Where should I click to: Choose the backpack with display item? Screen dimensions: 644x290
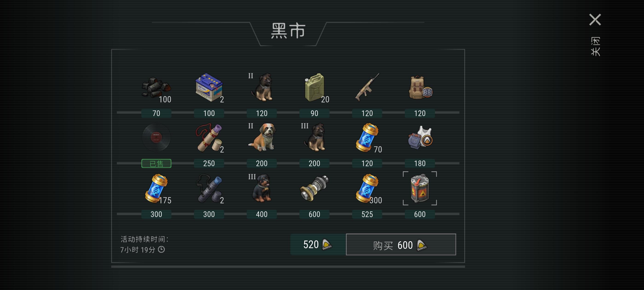click(x=420, y=88)
